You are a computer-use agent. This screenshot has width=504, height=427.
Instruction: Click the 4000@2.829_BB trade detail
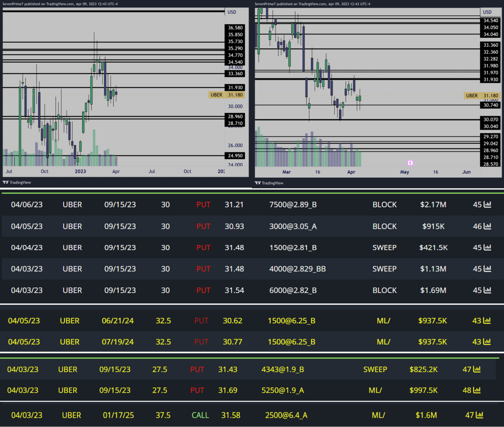(x=297, y=269)
